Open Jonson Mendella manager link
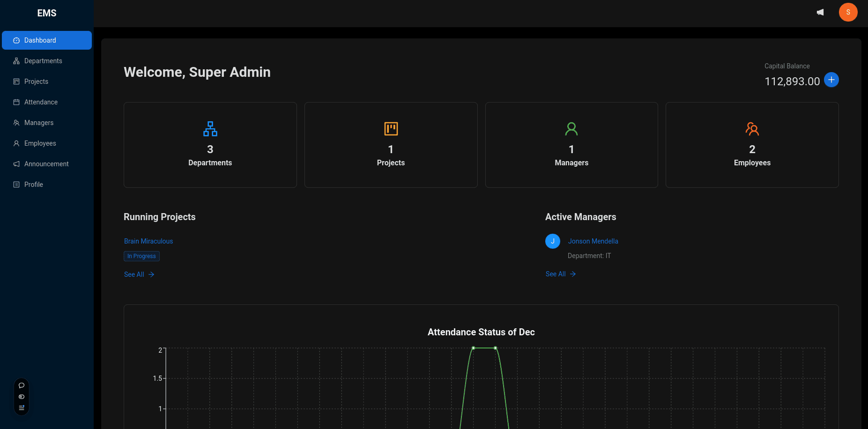The height and width of the screenshot is (429, 868). tap(593, 241)
